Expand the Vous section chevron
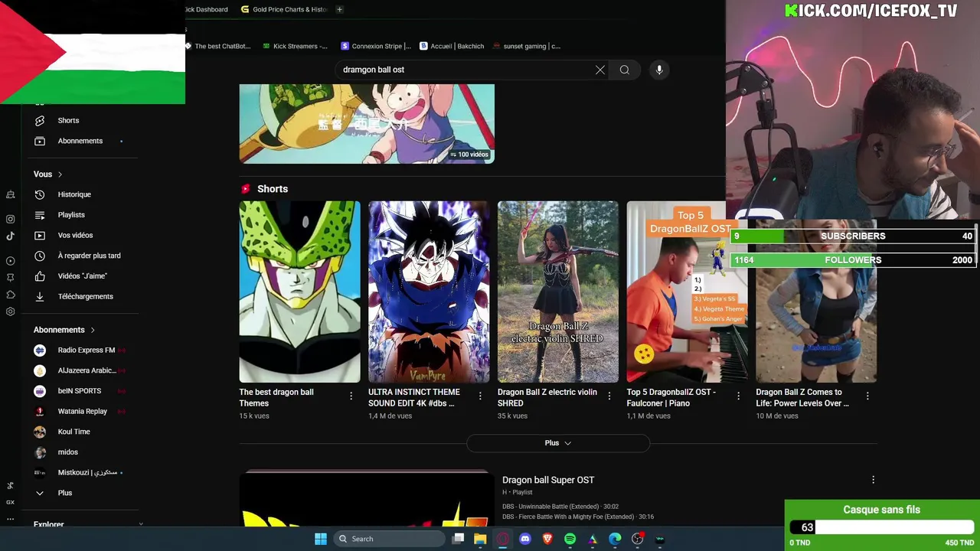 click(60, 174)
